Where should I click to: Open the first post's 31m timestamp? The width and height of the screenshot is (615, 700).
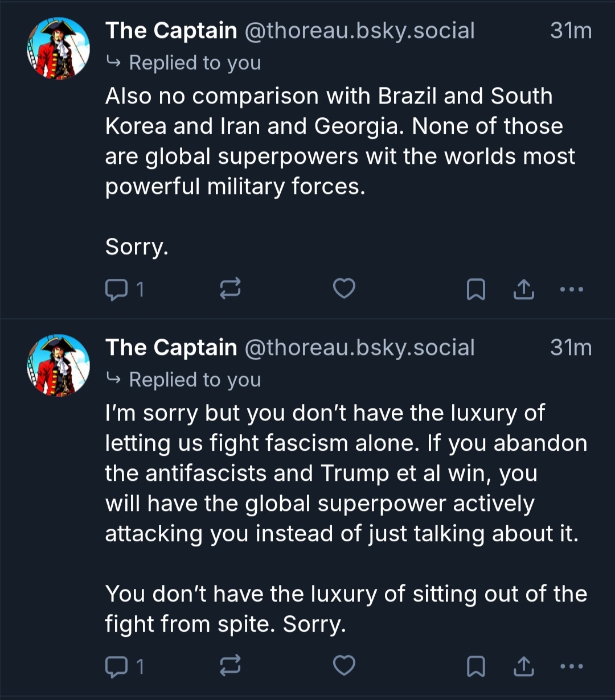[x=571, y=31]
